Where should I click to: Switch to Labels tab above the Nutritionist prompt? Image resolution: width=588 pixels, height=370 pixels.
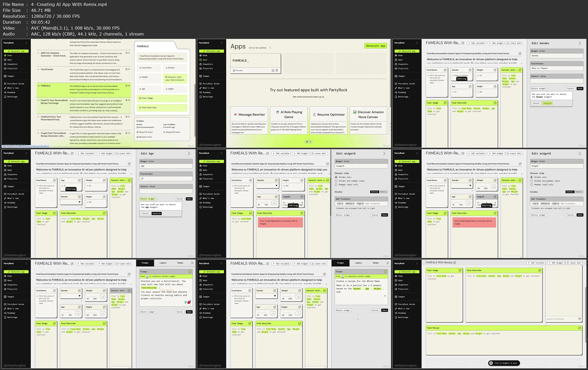(163, 263)
